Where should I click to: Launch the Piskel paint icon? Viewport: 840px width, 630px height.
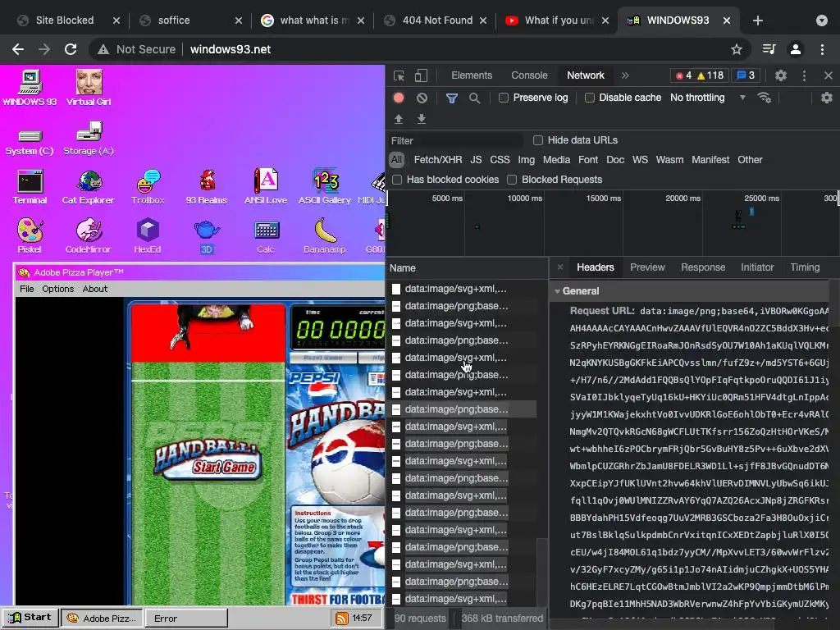pyautogui.click(x=30, y=235)
